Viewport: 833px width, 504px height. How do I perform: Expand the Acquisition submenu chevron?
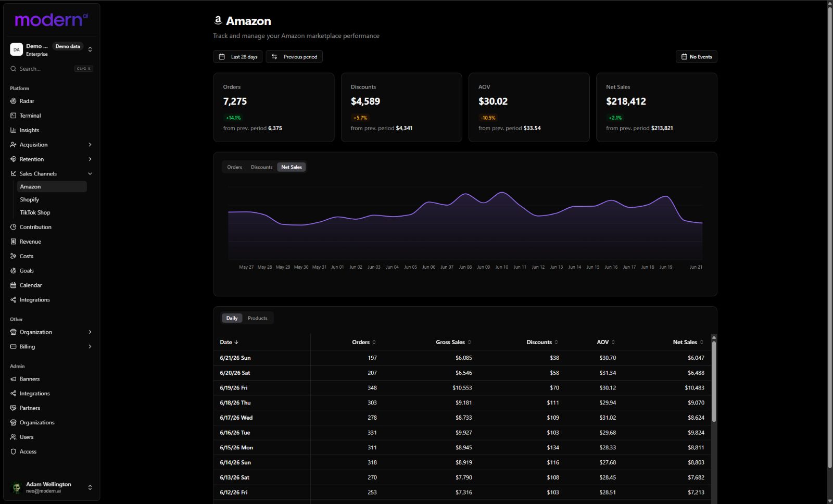90,145
